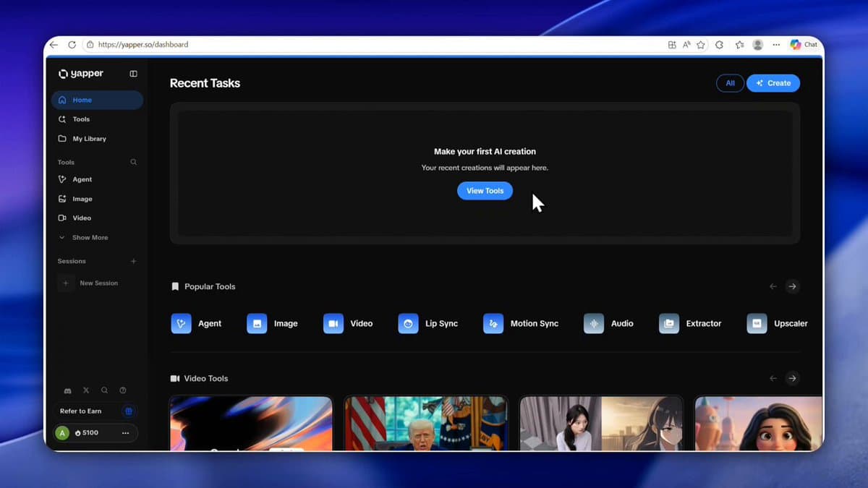The image size is (868, 488).
Task: Open the abstract colorful swirl video thumbnail
Action: 251,423
